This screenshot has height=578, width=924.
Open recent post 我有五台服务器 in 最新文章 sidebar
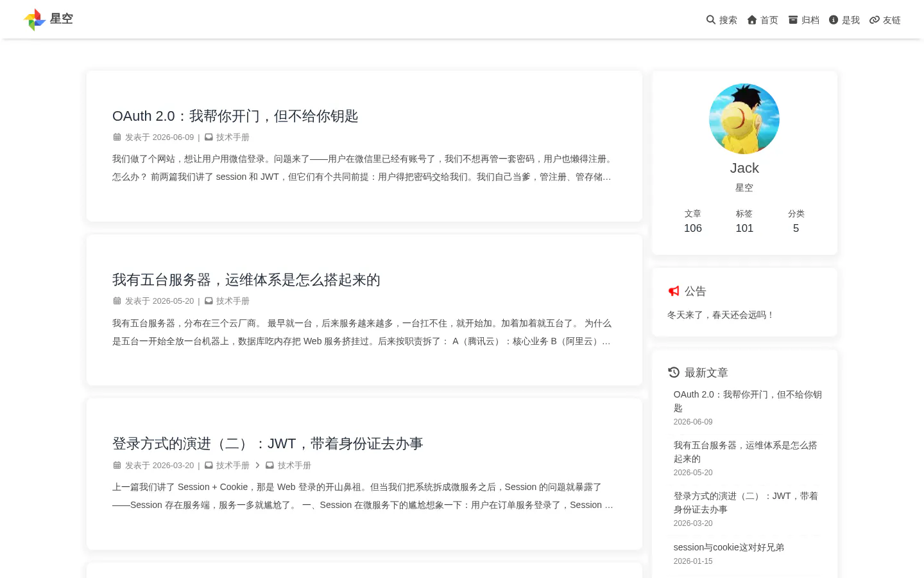746,452
